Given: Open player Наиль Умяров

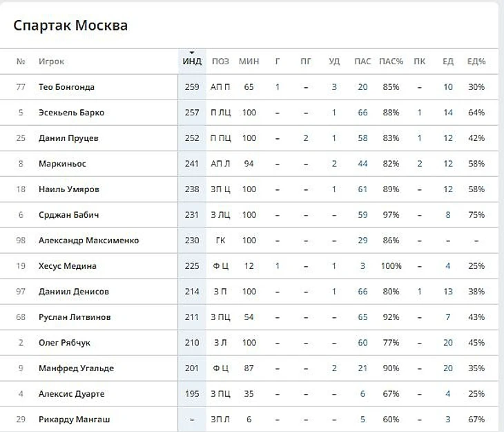Looking at the screenshot, I should [69, 189].
